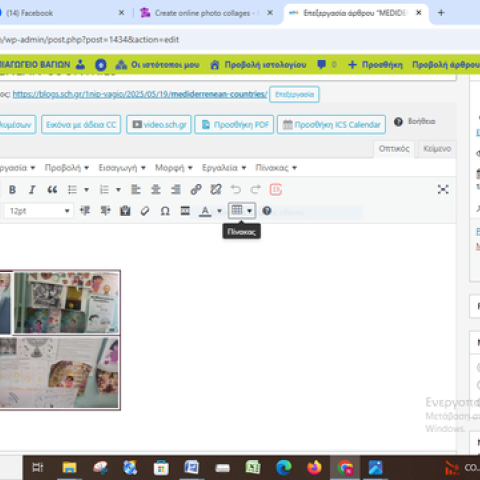The image size is (480, 480).
Task: Open the 12pt font size dropdown
Action: (39, 211)
